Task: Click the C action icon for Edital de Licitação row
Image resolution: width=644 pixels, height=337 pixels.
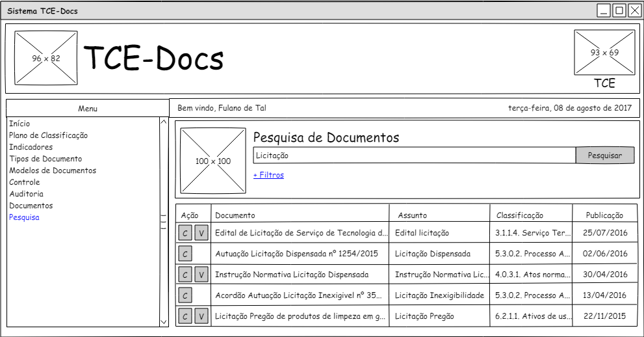Action: pos(185,233)
